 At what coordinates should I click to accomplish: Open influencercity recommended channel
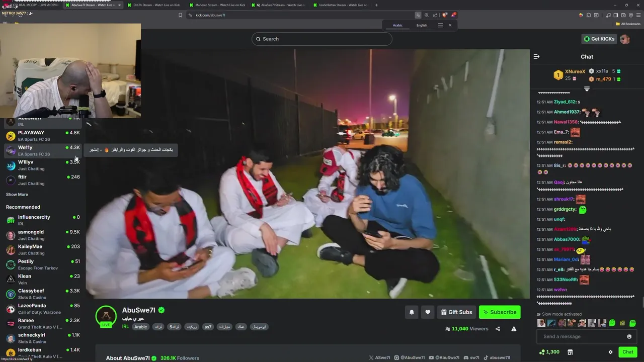pyautogui.click(x=43, y=220)
